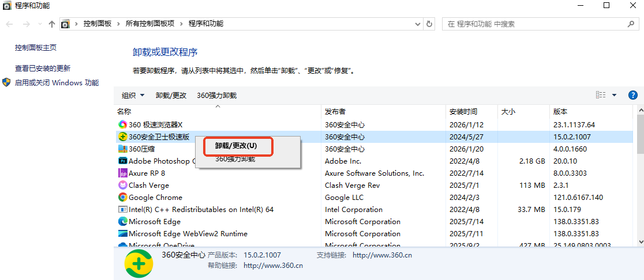644x280 pixels.
Task: Choose 卸载/更改(U) in context menu
Action: (236, 146)
